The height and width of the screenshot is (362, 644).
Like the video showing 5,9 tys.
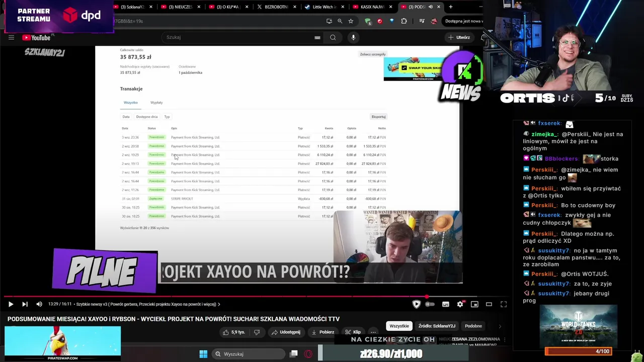coord(233,332)
